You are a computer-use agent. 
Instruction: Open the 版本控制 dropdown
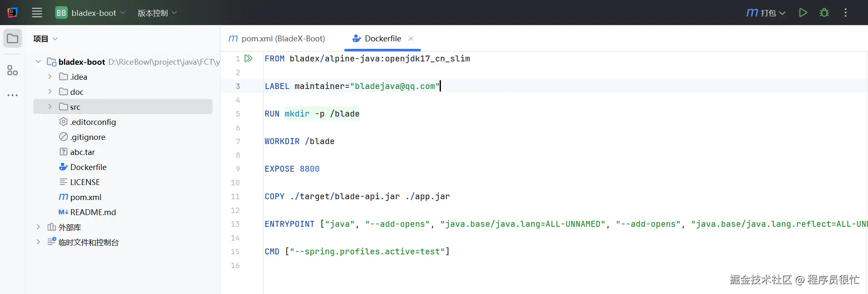(157, 13)
